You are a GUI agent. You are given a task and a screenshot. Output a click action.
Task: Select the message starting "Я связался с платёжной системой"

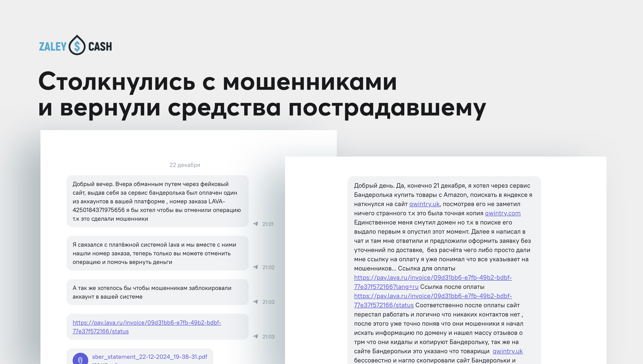point(158,253)
